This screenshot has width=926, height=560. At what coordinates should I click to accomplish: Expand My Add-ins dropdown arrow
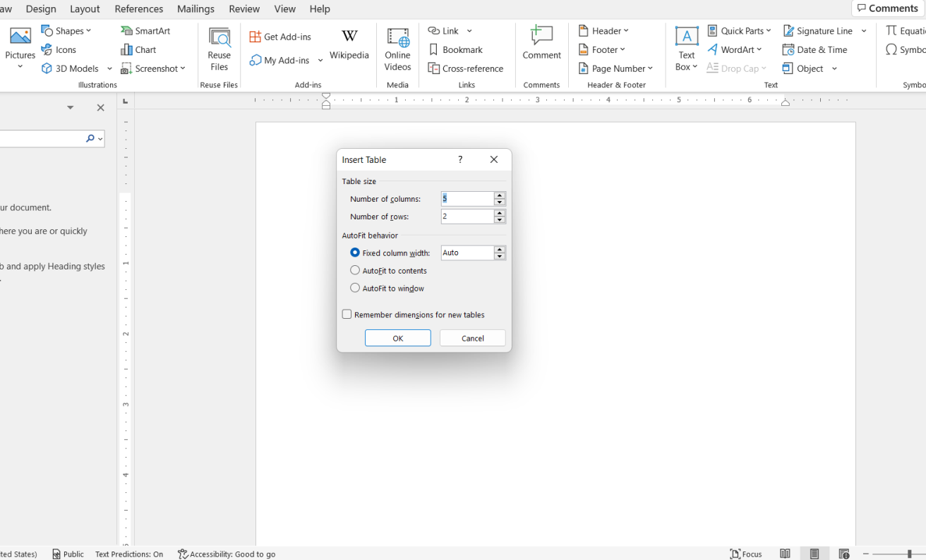coord(320,60)
